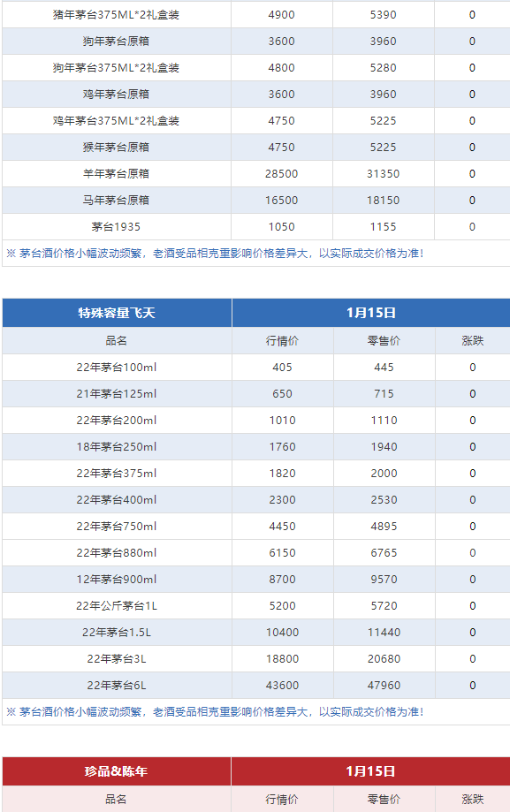Select the 珍品&陈年 red header cell
Image resolution: width=510 pixels, height=812 pixels.
[117, 771]
